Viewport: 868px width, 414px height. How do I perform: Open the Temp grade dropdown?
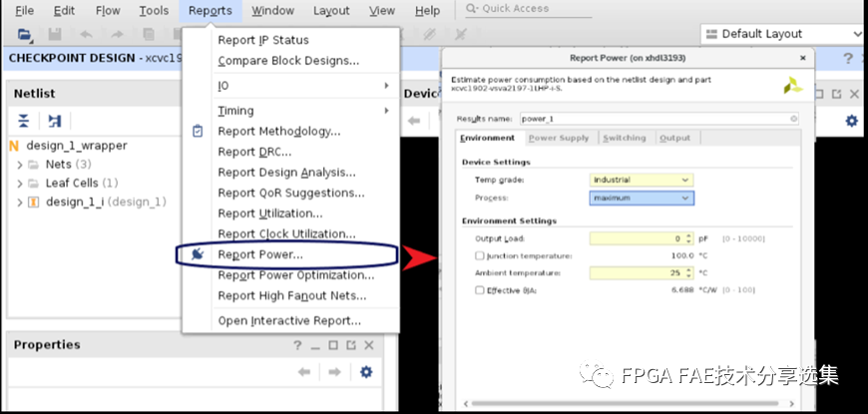(x=641, y=180)
